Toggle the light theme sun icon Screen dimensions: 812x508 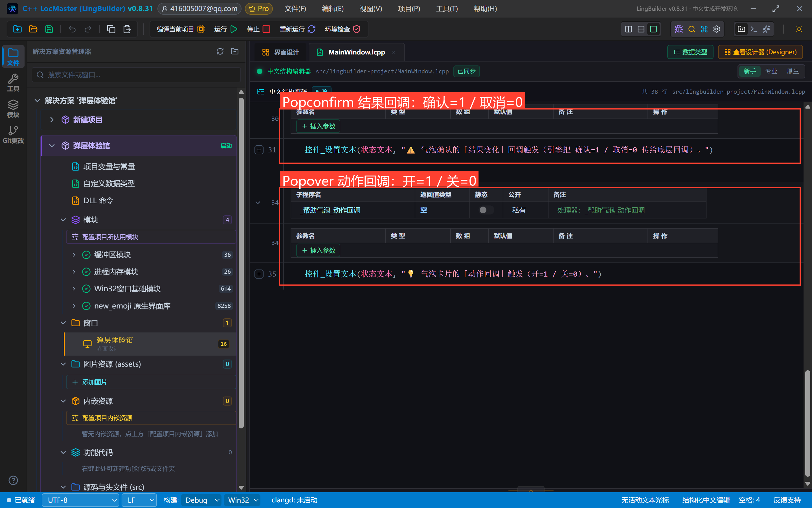799,29
